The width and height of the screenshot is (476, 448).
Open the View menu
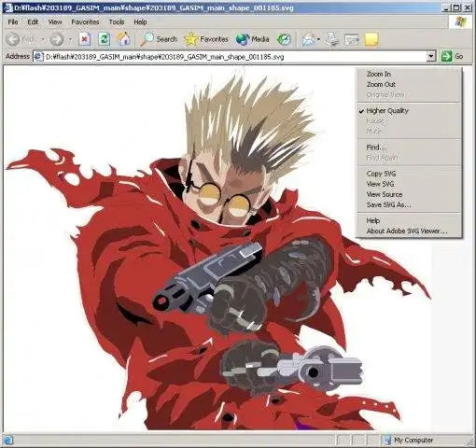pos(55,22)
